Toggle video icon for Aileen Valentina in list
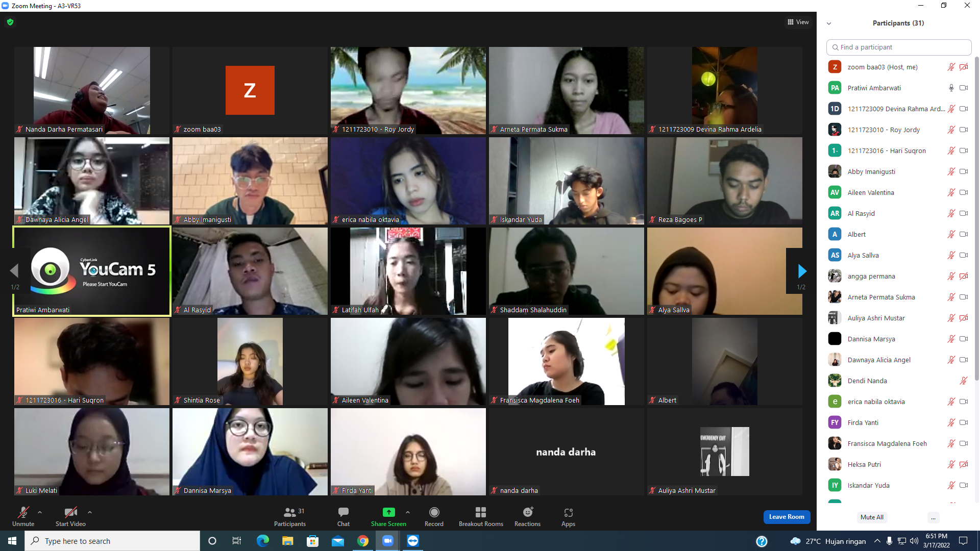This screenshot has height=551, width=980. click(x=964, y=192)
